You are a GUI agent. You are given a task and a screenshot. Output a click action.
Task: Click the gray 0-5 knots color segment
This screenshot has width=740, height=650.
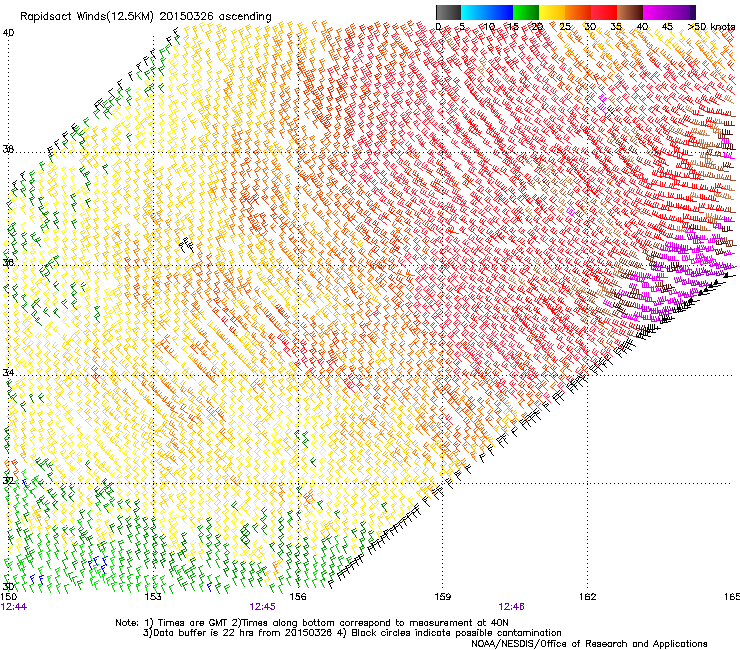[x=448, y=12]
